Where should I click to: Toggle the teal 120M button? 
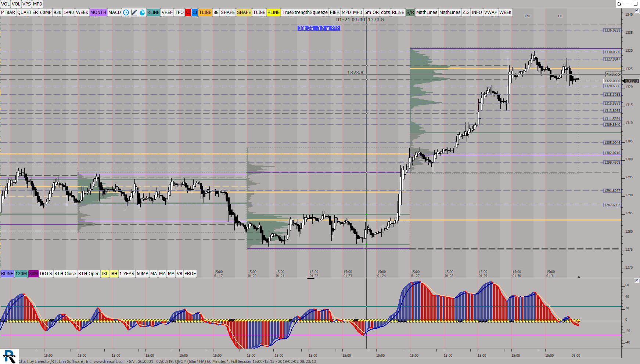[x=21, y=274]
